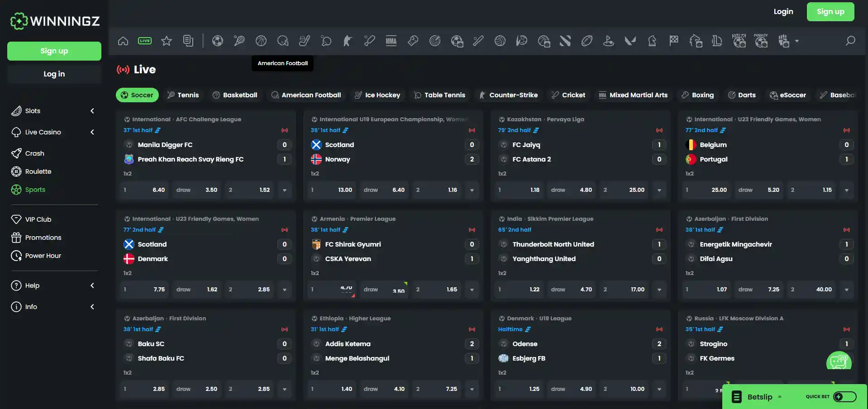
Task: Expand more markets for Scotland vs Norway
Action: pyautogui.click(x=472, y=190)
